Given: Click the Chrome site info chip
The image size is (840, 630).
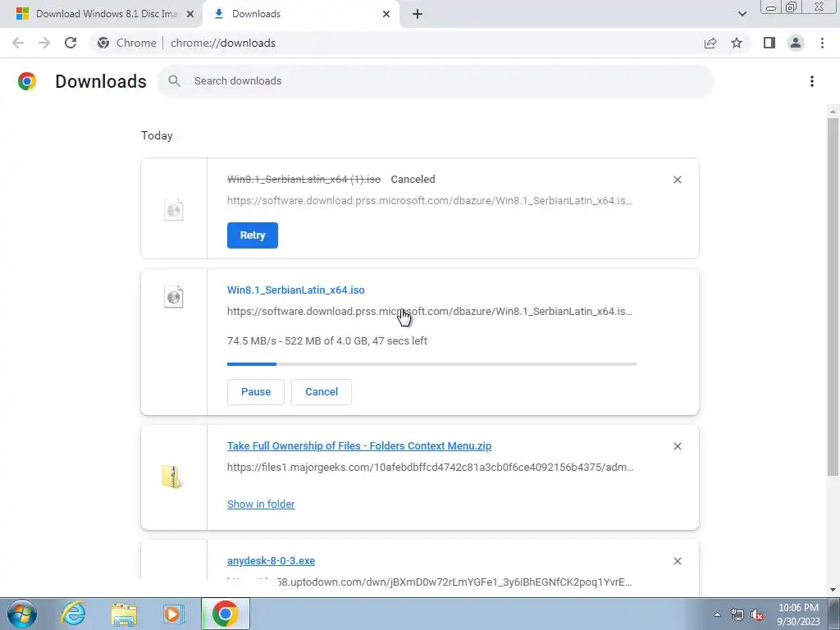Looking at the screenshot, I should coord(127,43).
